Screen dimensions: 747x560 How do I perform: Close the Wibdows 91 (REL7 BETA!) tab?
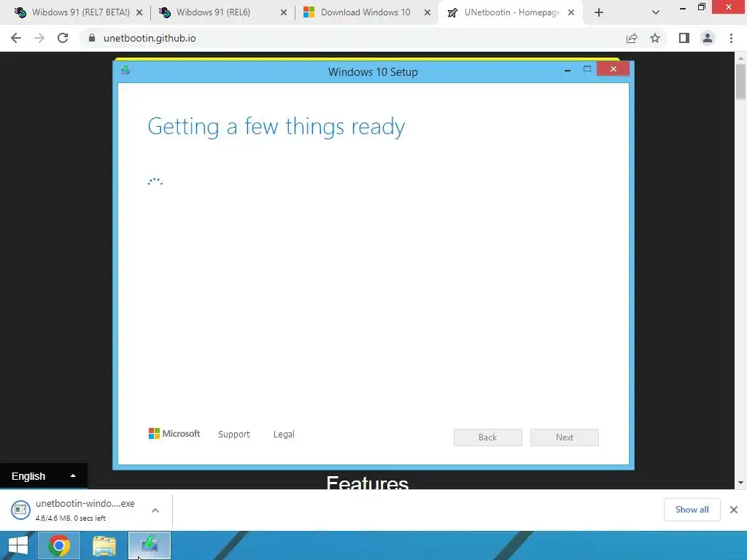[139, 13]
